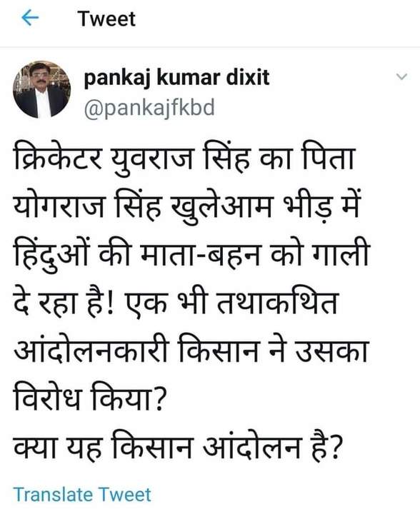The height and width of the screenshot is (514, 420).
Task: Open the @pankajfkbd handle profile
Action: point(149,109)
